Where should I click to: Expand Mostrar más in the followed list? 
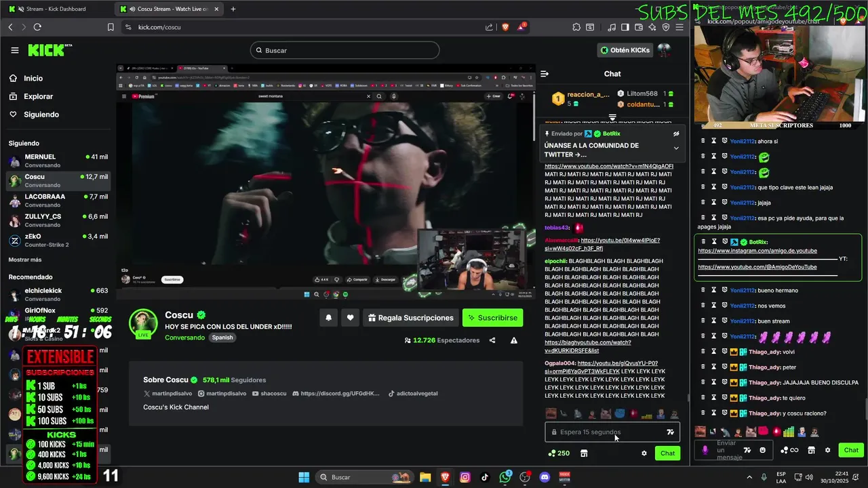coord(25,260)
